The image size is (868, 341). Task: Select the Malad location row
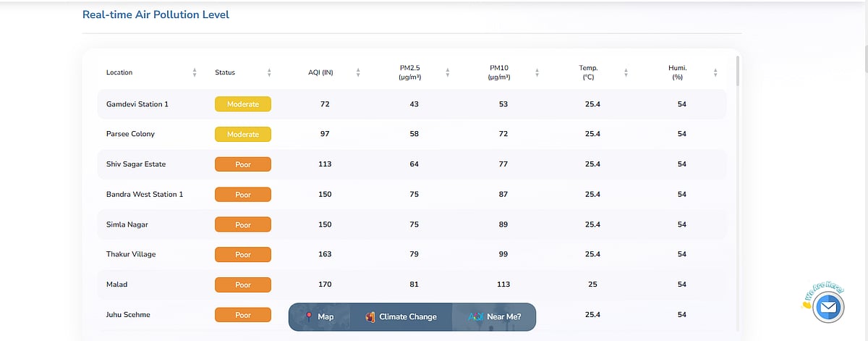(x=116, y=285)
